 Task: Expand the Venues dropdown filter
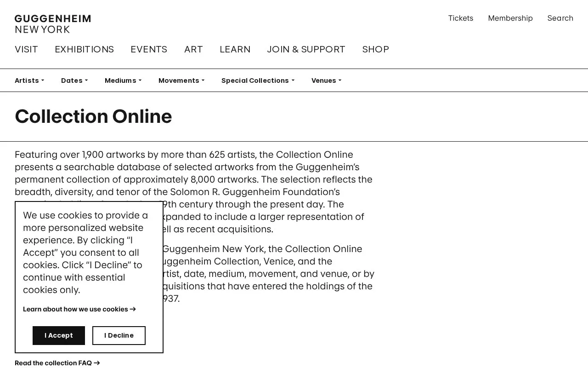[x=327, y=80]
